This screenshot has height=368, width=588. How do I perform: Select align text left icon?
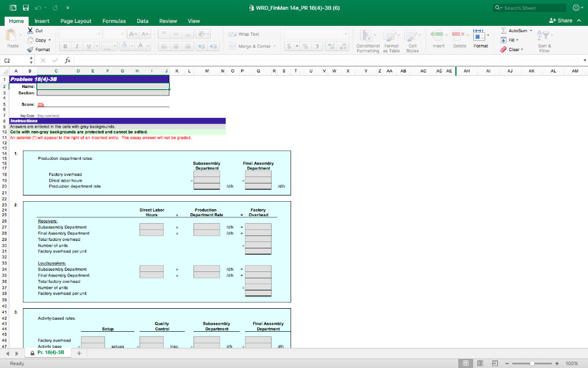pyautogui.click(x=164, y=46)
